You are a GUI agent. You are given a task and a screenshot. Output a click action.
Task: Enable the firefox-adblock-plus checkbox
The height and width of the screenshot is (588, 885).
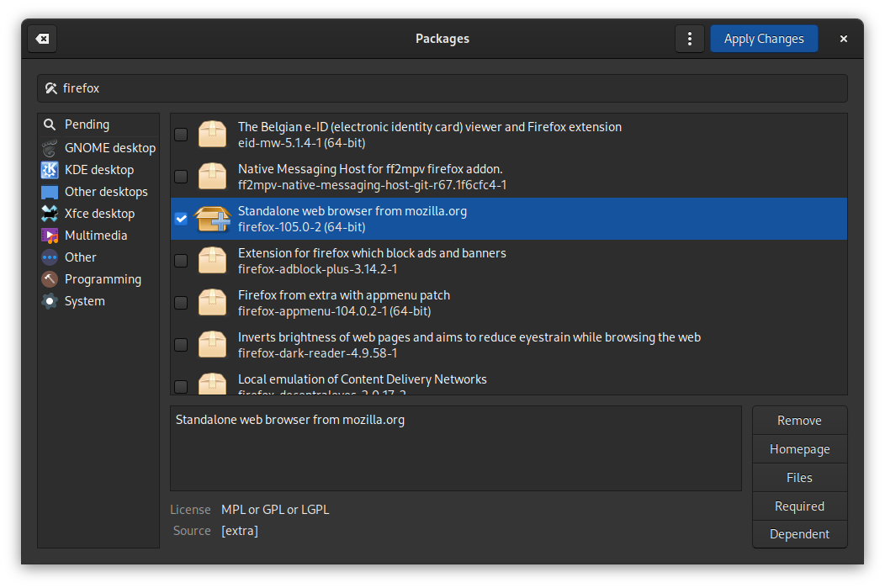coord(180,260)
